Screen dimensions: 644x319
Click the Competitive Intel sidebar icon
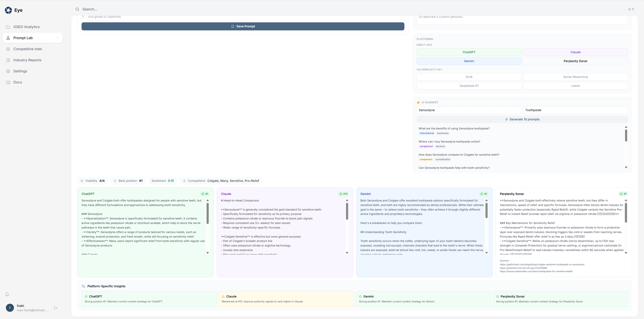(8, 49)
